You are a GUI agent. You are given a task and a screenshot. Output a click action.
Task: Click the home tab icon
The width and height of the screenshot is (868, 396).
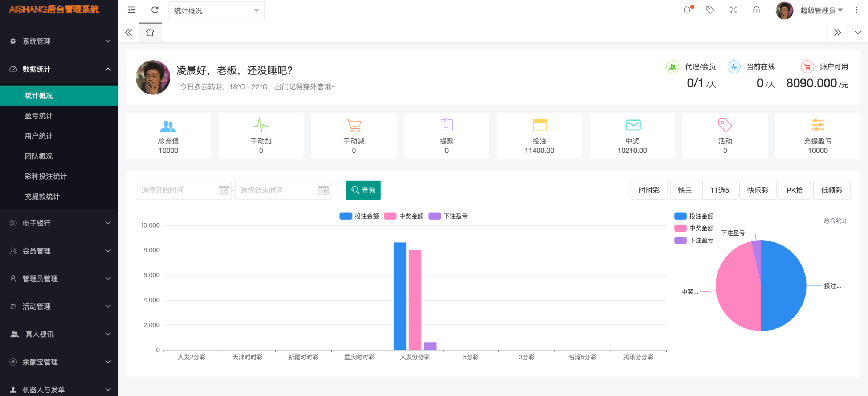[x=150, y=33]
